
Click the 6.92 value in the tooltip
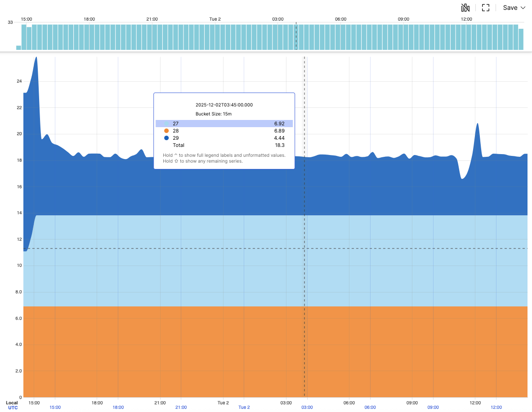(x=279, y=124)
